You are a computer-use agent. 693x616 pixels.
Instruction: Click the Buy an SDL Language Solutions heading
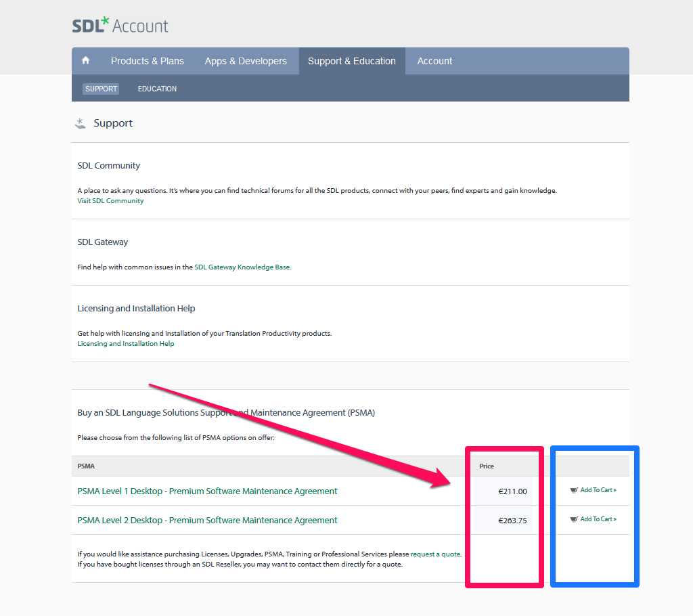tap(226, 412)
